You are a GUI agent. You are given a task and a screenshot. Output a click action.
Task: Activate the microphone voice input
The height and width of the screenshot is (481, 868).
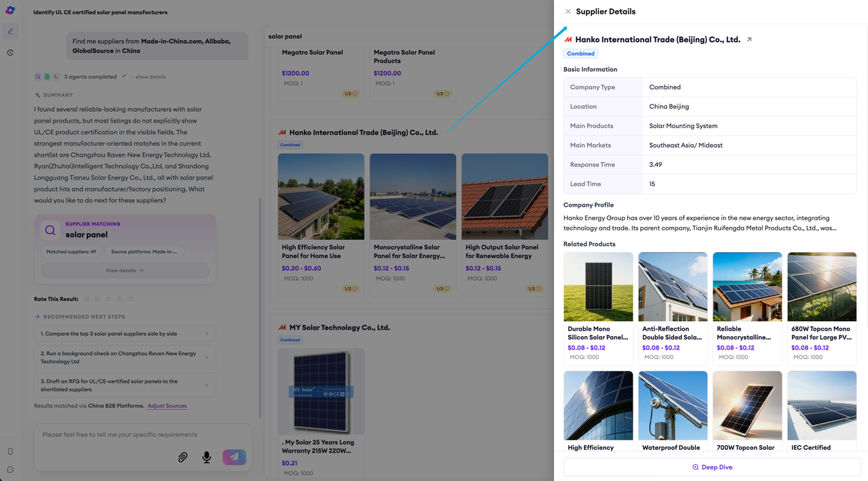[x=207, y=457]
